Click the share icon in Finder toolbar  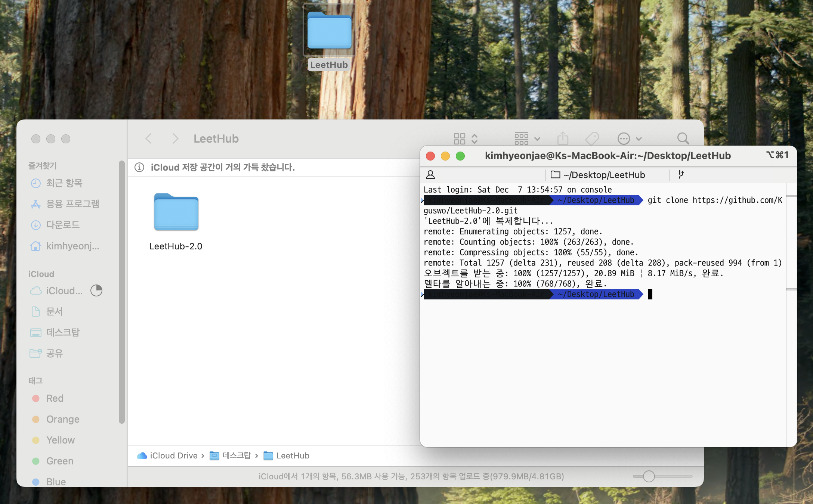pyautogui.click(x=563, y=139)
